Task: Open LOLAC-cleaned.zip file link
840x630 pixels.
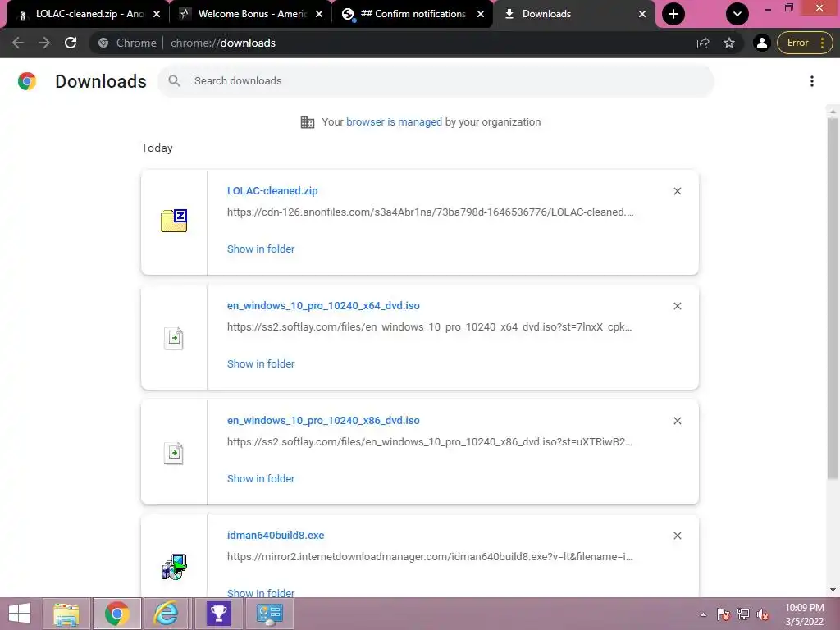Action: tap(272, 190)
